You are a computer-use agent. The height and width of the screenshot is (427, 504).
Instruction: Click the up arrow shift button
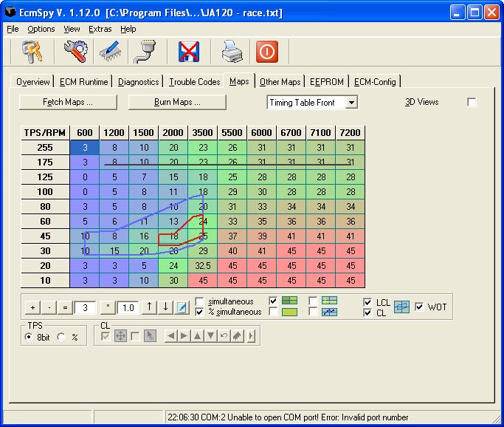[149, 307]
